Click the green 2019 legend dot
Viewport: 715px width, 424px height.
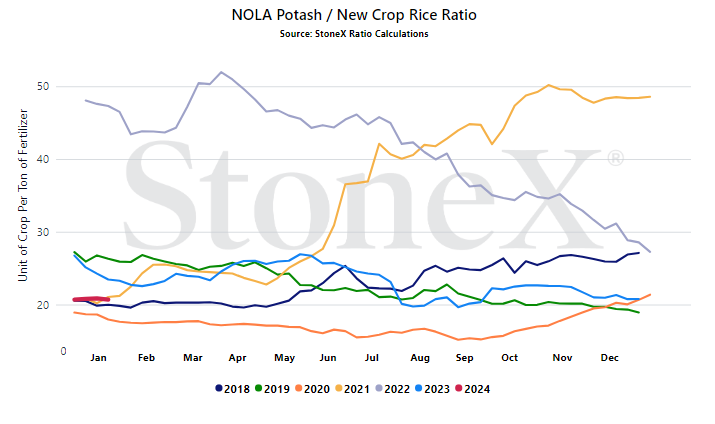tap(259, 388)
